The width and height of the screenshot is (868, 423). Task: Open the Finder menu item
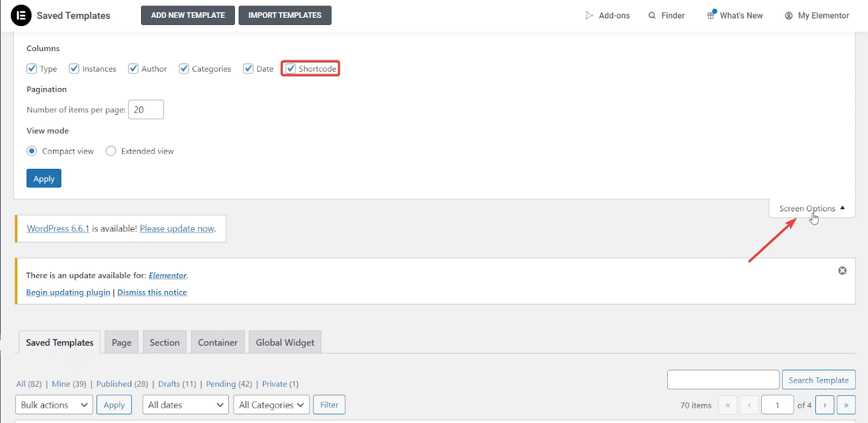point(667,15)
